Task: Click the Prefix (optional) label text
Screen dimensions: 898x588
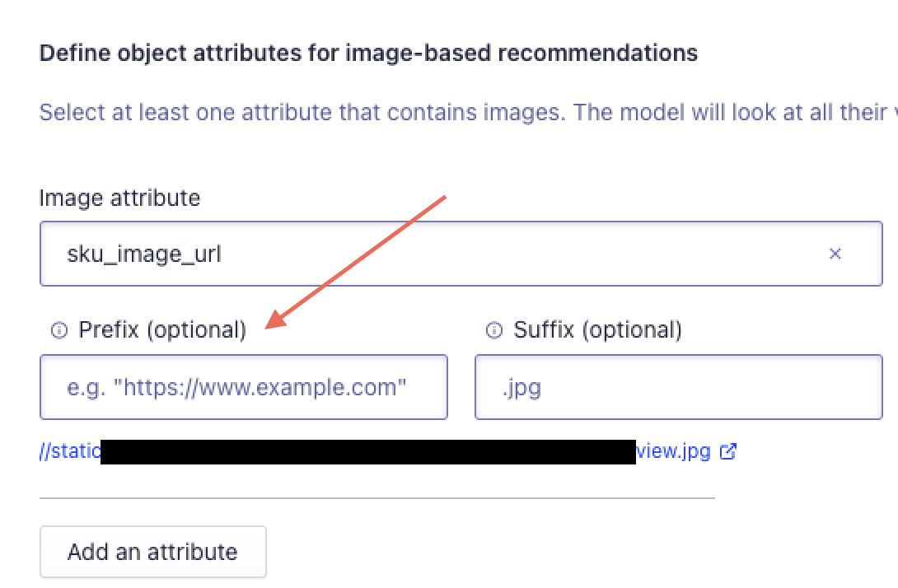Action: tap(162, 329)
